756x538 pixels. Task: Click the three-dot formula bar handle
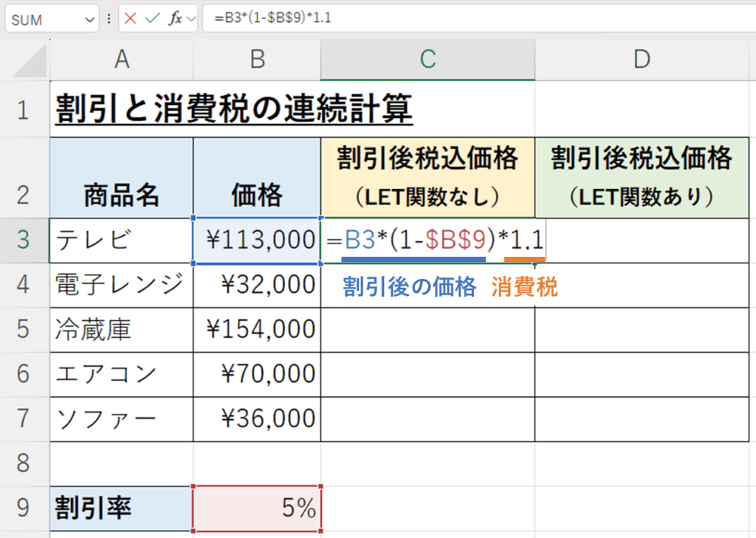[109, 19]
